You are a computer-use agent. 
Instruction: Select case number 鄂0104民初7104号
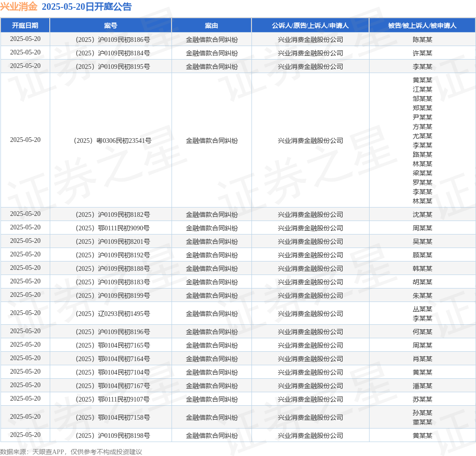pyautogui.click(x=112, y=372)
